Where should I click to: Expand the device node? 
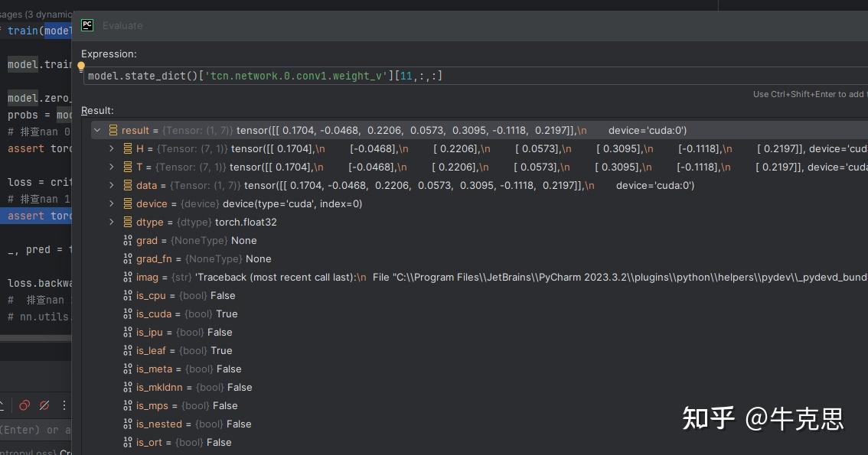coord(112,203)
